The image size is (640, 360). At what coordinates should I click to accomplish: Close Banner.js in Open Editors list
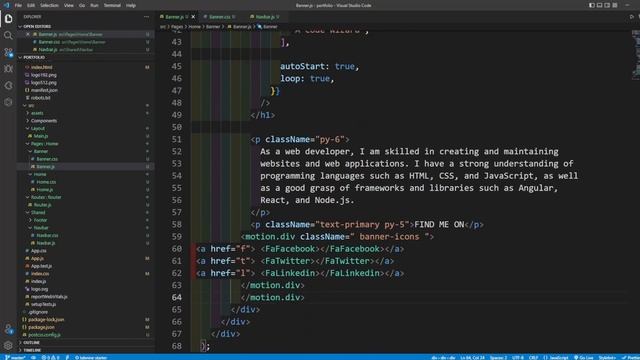pos(28,34)
